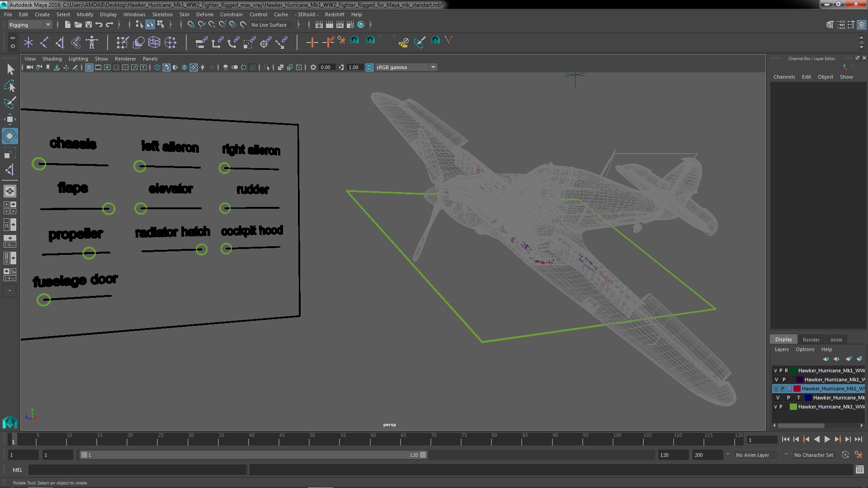
Task: Click the Redo arrow icon
Action: (109, 25)
